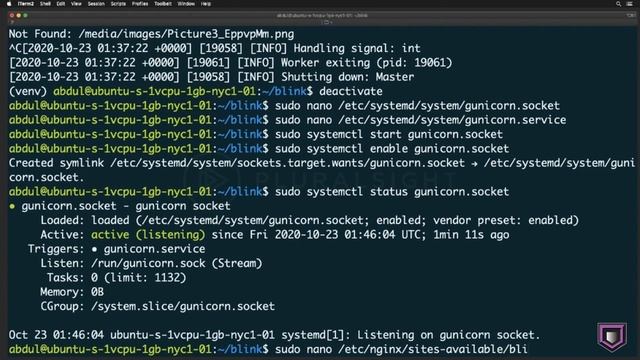Minimize the terminal with the yellow button

tap(18, 16)
